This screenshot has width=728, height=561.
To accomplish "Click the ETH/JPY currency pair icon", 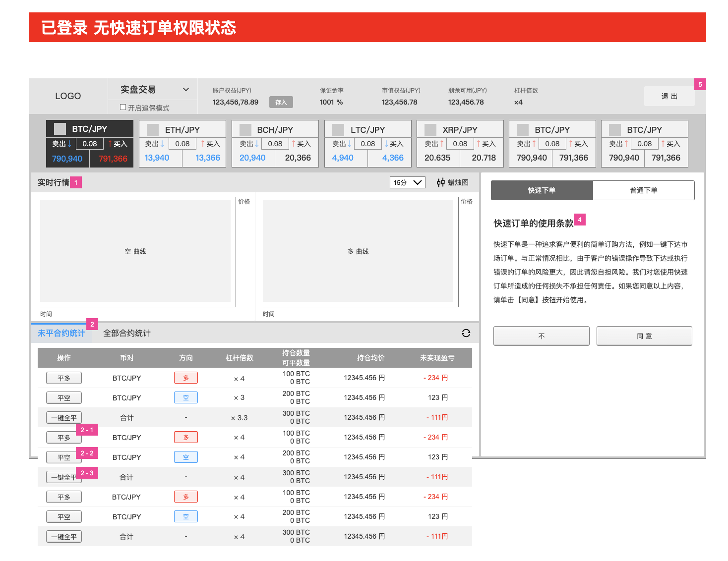I will tap(153, 130).
